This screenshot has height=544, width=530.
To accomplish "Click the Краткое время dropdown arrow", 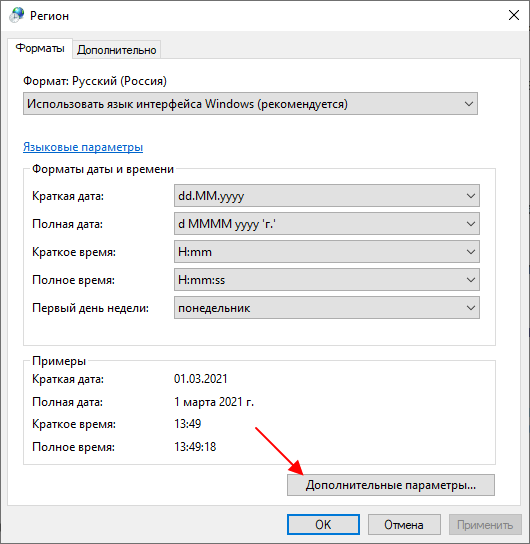I will click(x=471, y=252).
